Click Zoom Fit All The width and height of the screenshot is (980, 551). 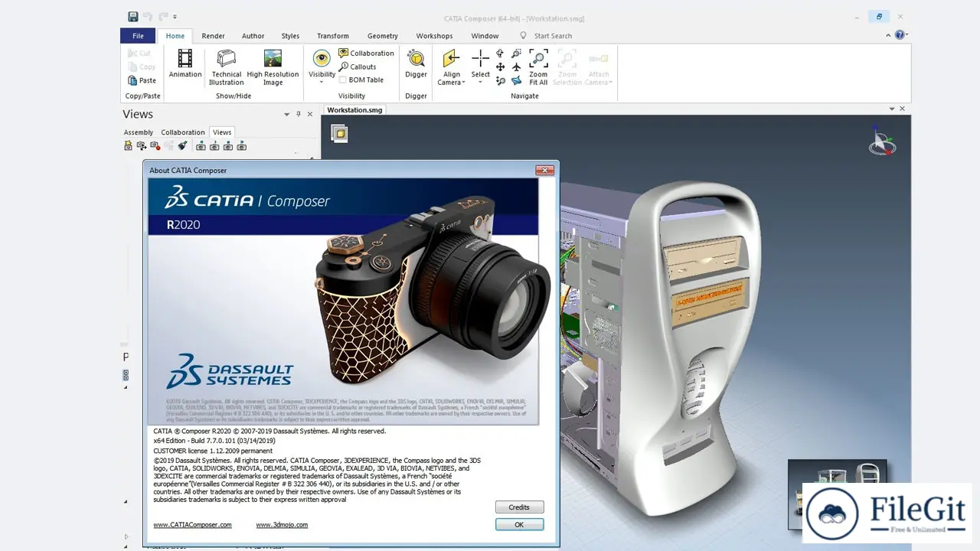pos(538,67)
